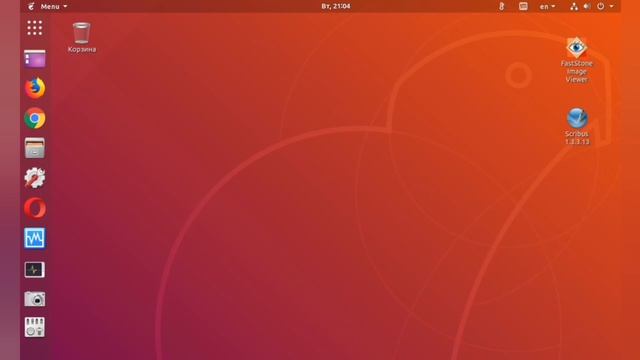
Task: Open the memory chip disk utility icon
Action: tap(35, 327)
